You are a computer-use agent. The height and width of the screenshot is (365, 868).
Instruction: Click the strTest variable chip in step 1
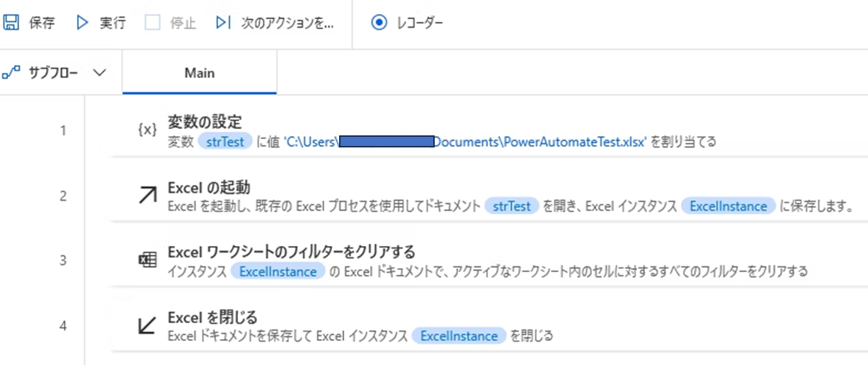[x=225, y=141]
